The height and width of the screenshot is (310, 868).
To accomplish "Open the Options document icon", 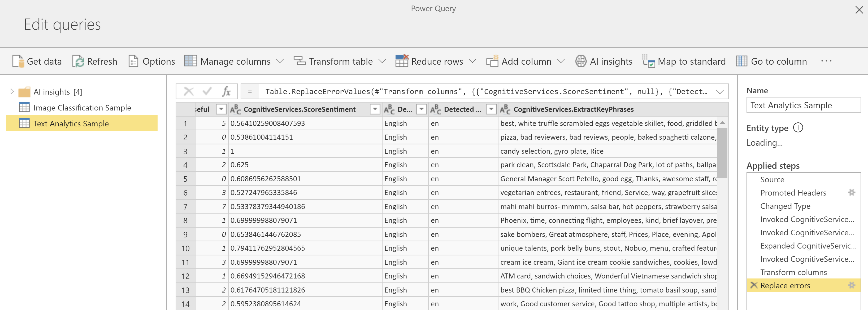I will pyautogui.click(x=133, y=61).
